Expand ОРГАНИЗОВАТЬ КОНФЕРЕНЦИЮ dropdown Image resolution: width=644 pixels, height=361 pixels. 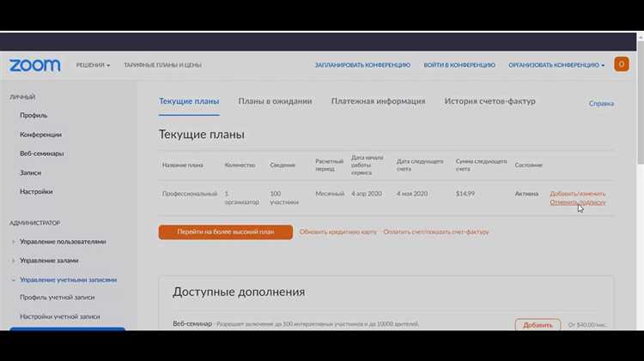pyautogui.click(x=556, y=65)
